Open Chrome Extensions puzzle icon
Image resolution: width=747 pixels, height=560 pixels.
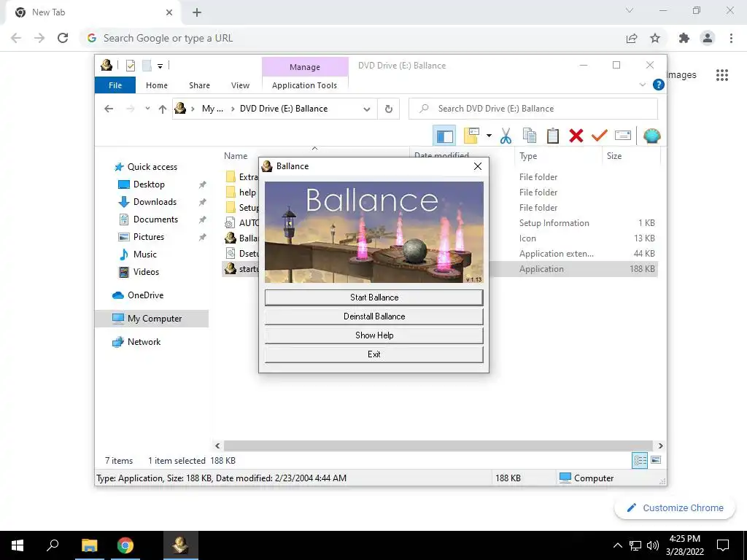pyautogui.click(x=684, y=38)
